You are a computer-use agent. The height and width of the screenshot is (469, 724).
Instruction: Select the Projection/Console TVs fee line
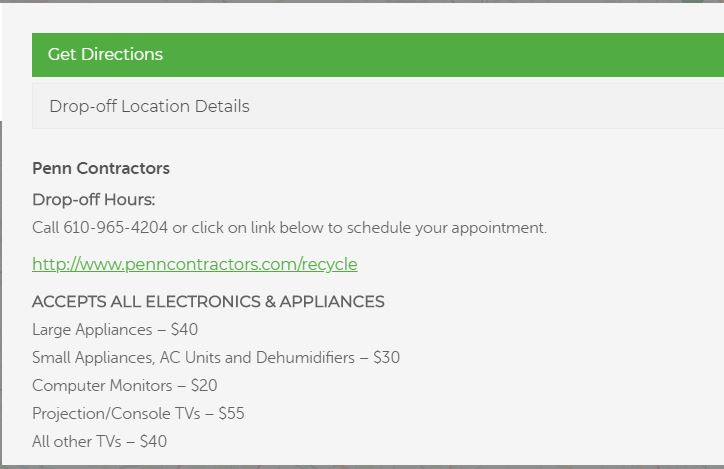point(138,413)
